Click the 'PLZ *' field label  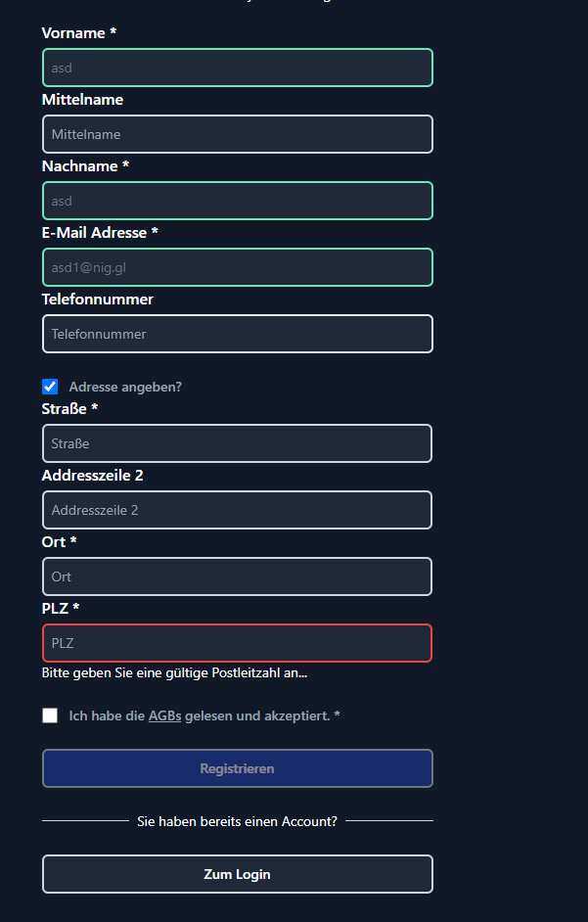[x=60, y=609]
